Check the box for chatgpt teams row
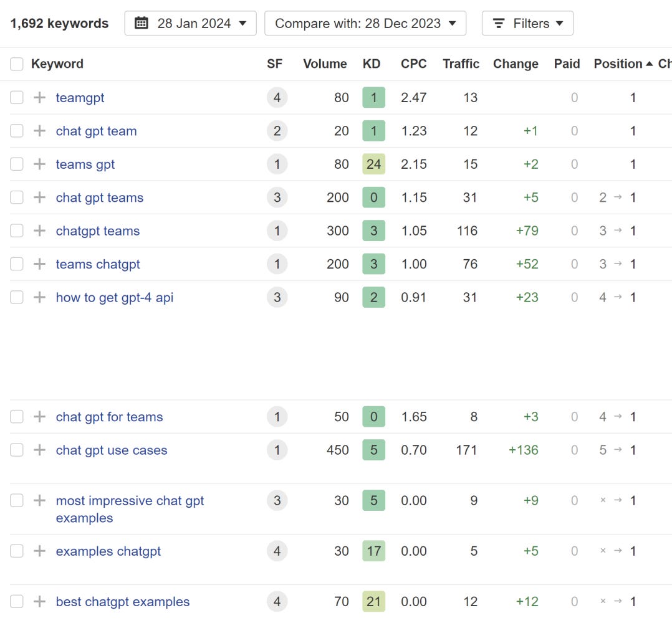 pyautogui.click(x=17, y=231)
